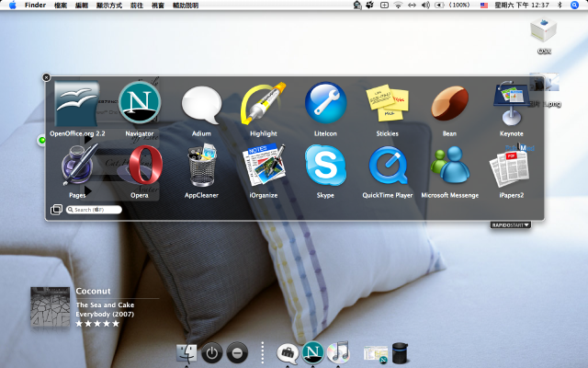
Task: Set the five-star rating for Coconut
Action: click(x=97, y=323)
